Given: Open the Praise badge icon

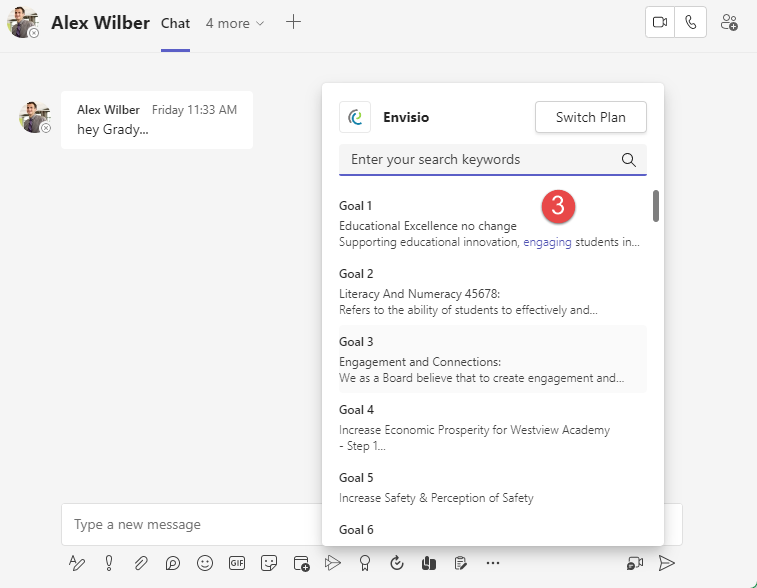Looking at the screenshot, I should pyautogui.click(x=365, y=563).
